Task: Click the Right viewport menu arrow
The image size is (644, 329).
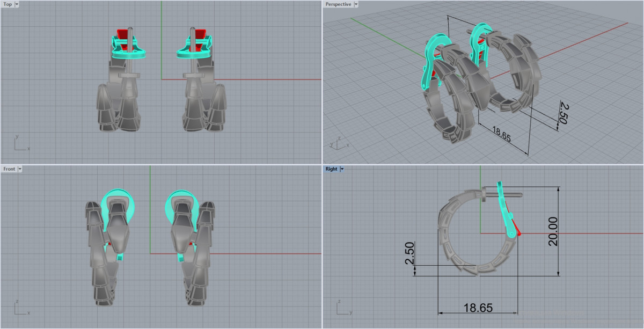Action: pyautogui.click(x=342, y=169)
